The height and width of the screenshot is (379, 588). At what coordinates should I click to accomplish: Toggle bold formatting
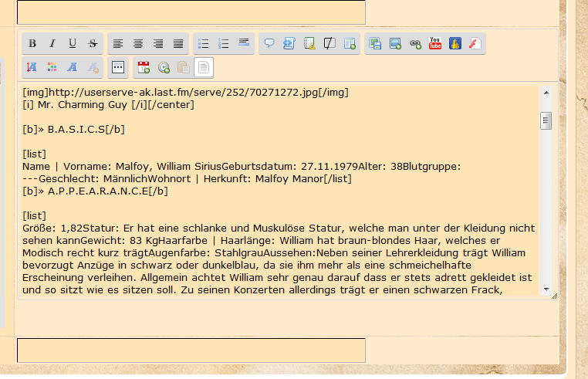[x=32, y=43]
